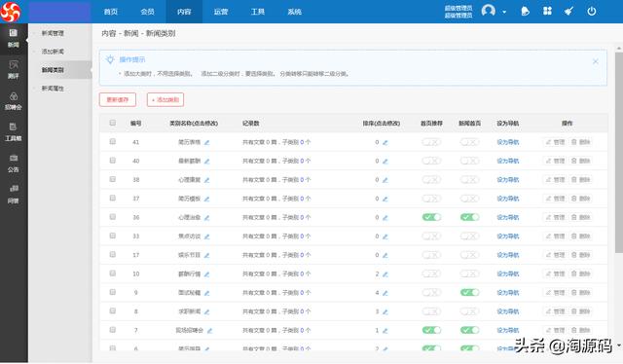Enable 首页推荐 switch for row 9

[x=431, y=293]
